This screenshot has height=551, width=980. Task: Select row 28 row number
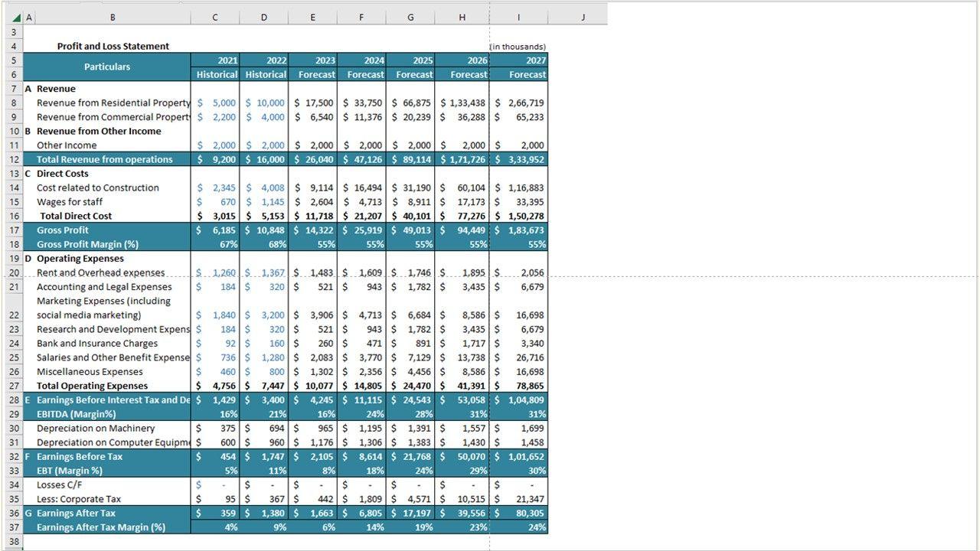[x=13, y=400]
